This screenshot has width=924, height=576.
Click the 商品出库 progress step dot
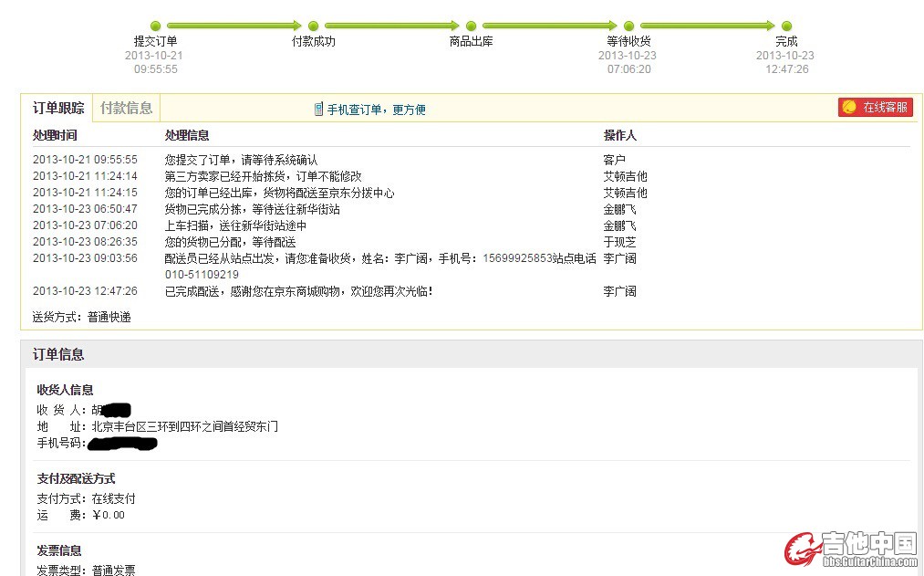(471, 26)
